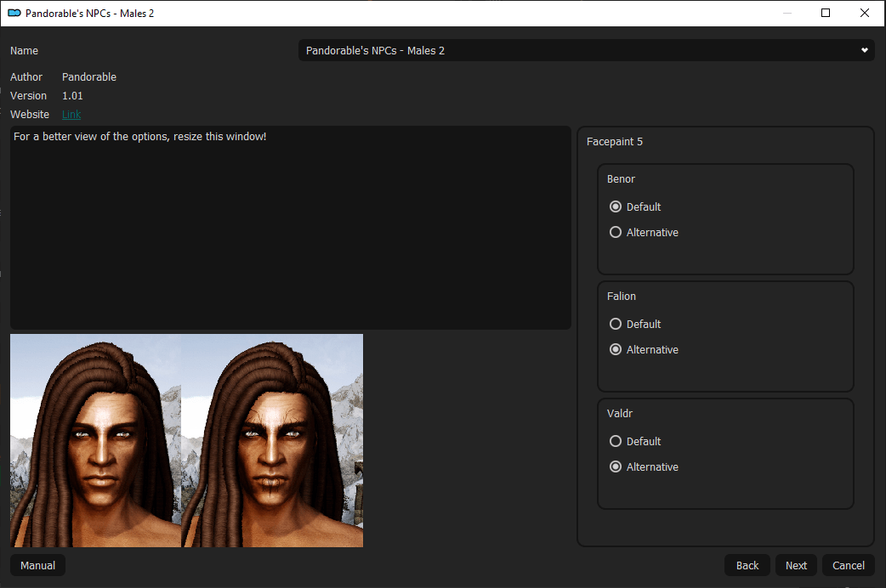Go Back to previous installer step
Screen dimensions: 886x588
[747, 565]
